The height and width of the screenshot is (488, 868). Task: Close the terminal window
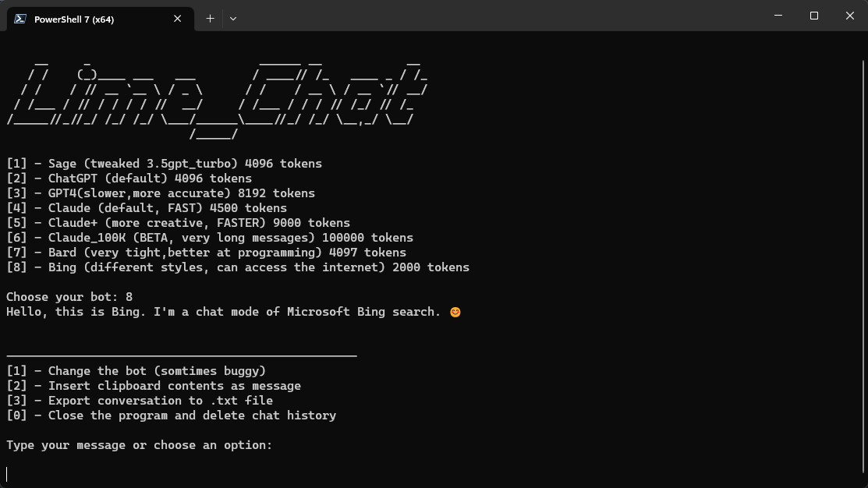[x=850, y=16]
